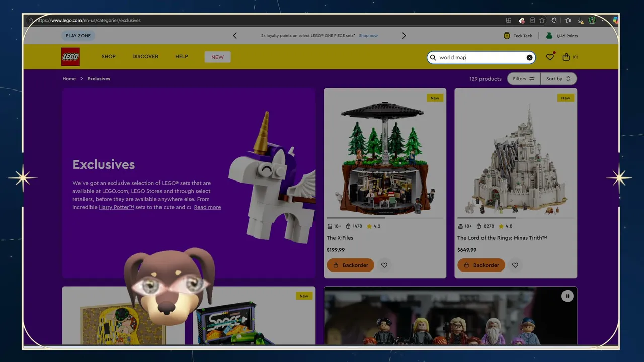Click the Read more link

coord(207,207)
